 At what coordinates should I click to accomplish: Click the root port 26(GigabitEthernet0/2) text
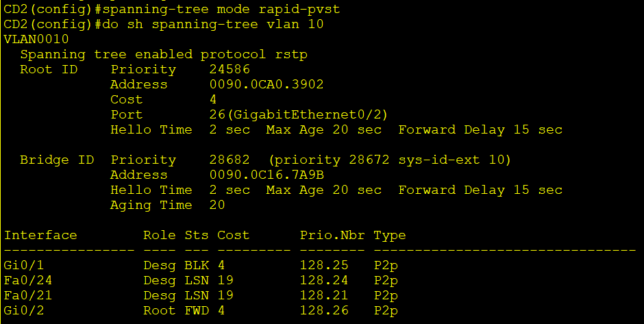(304, 114)
